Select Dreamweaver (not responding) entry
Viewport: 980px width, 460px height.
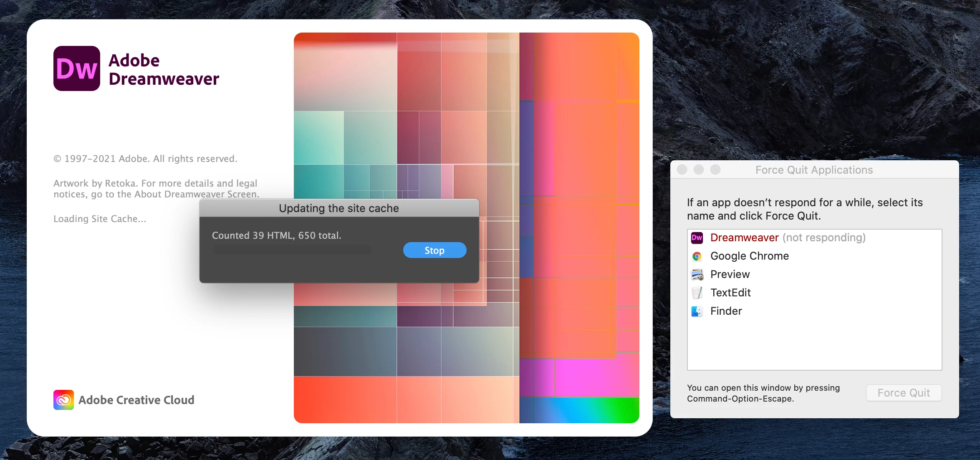click(x=788, y=238)
